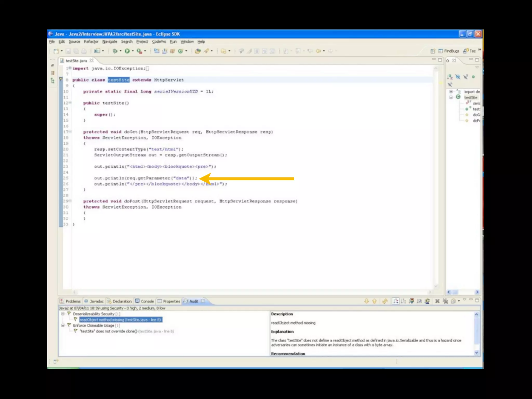
Task: Click the green Run button in toolbar
Action: click(127, 51)
